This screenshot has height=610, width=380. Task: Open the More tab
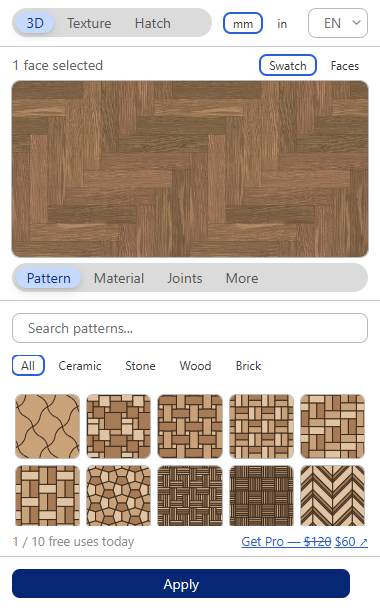pyautogui.click(x=242, y=278)
